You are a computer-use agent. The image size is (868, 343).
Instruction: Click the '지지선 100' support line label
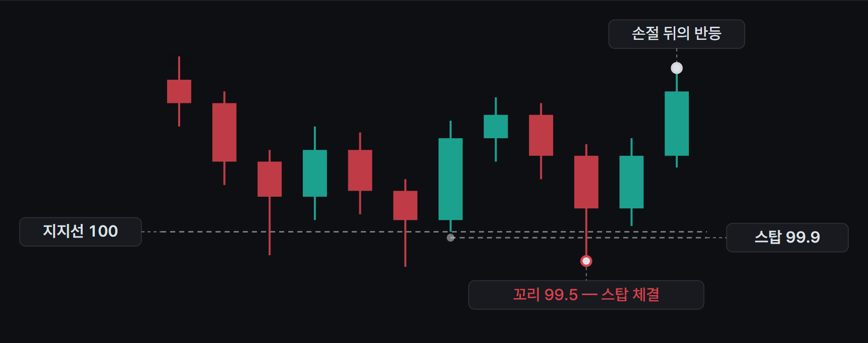click(80, 232)
